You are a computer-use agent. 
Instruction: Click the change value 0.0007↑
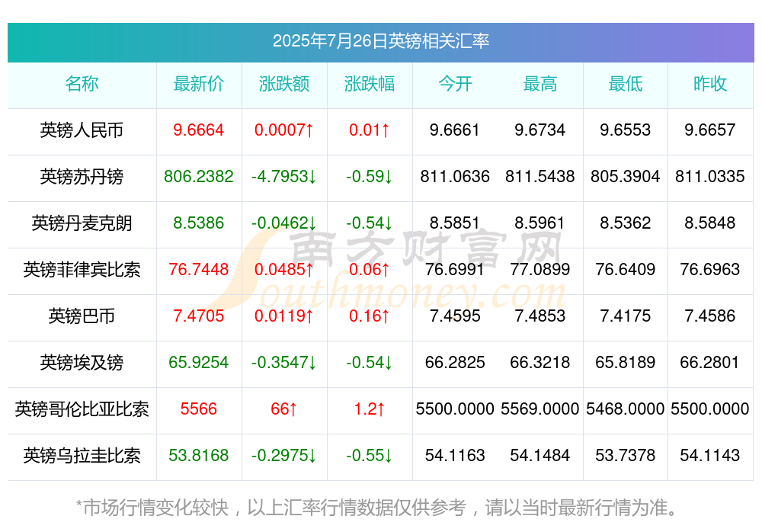click(284, 130)
